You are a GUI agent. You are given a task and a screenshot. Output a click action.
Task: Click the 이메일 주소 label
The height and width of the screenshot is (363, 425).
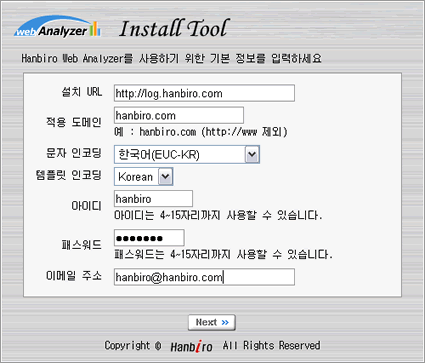[x=74, y=276]
